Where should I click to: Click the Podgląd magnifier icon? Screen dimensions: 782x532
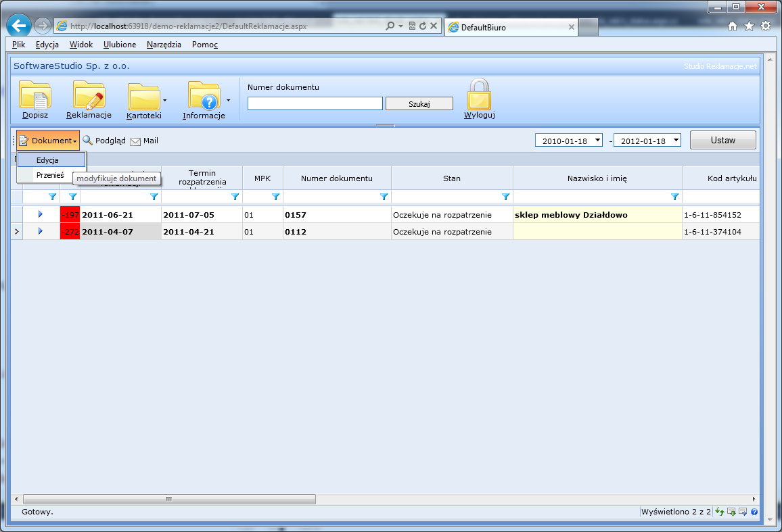88,141
